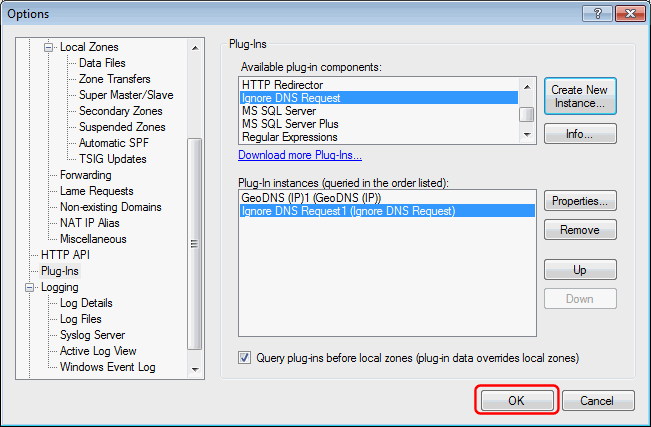This screenshot has width=651, height=427.
Task: Open the HTTP API tree item
Action: pyautogui.click(x=65, y=255)
